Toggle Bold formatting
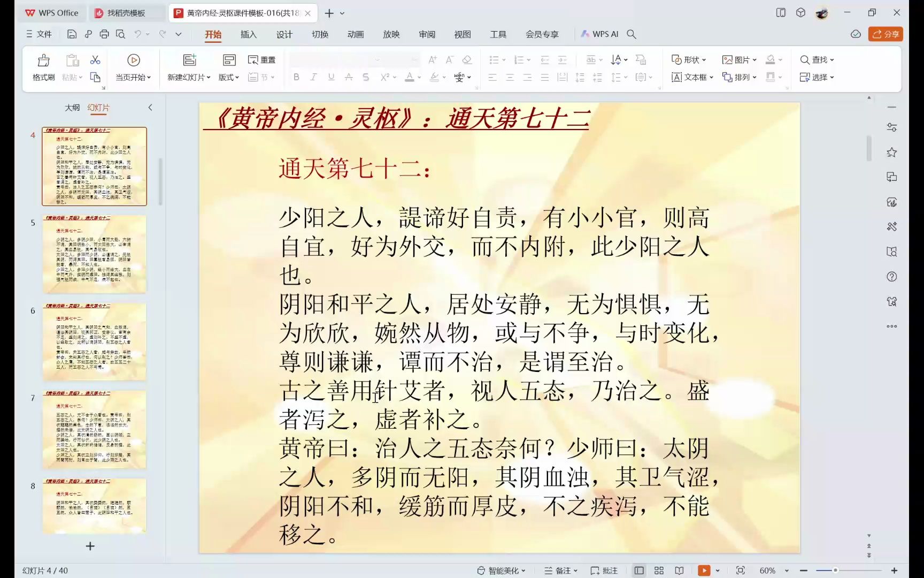 click(x=296, y=77)
